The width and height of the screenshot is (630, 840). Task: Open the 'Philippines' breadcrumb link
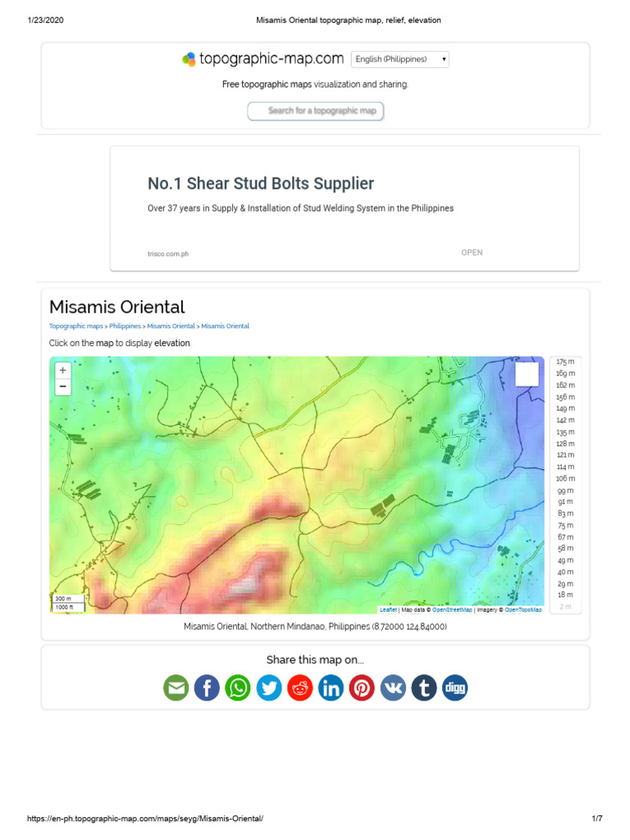[125, 326]
